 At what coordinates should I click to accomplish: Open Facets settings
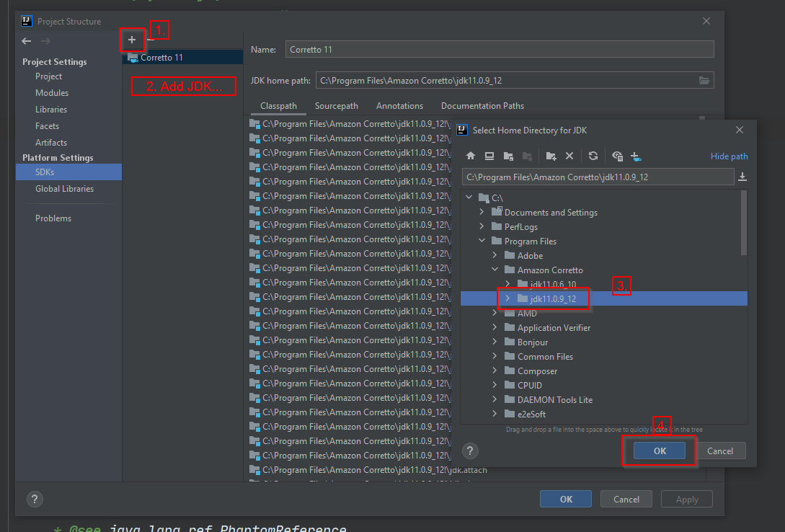pos(47,126)
